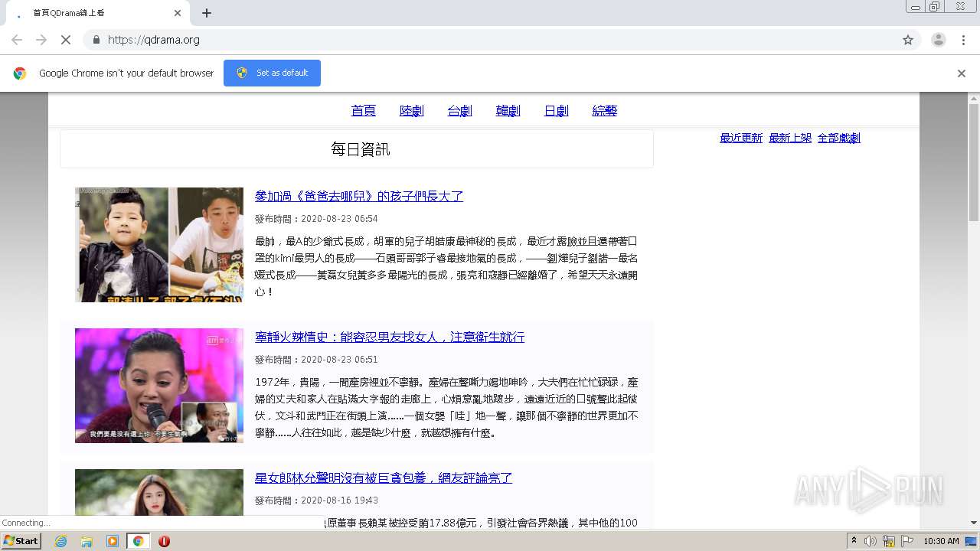Open the 綜藝 navigation link
Viewport: 980px width, 551px height.
[604, 110]
